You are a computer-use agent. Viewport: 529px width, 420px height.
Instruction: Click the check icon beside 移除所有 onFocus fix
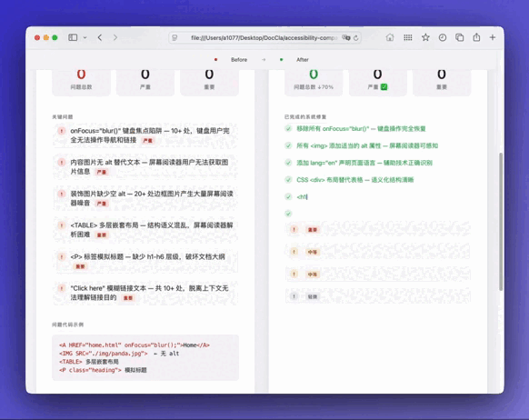click(288, 128)
